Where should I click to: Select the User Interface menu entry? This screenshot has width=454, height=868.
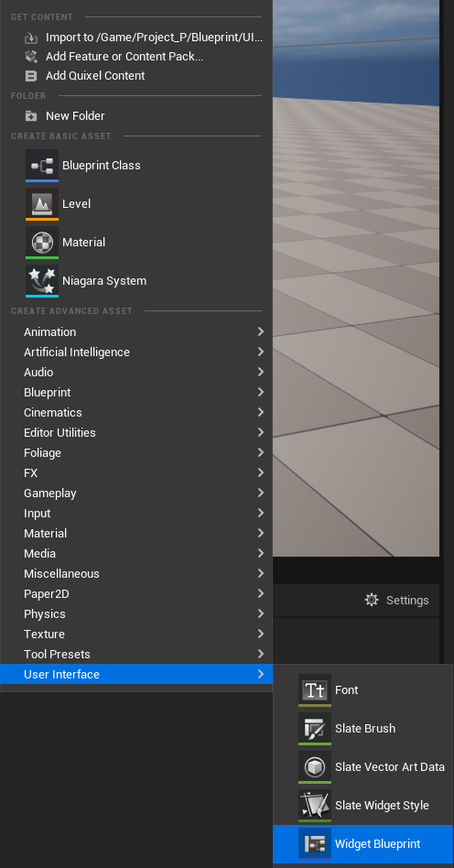[136, 674]
